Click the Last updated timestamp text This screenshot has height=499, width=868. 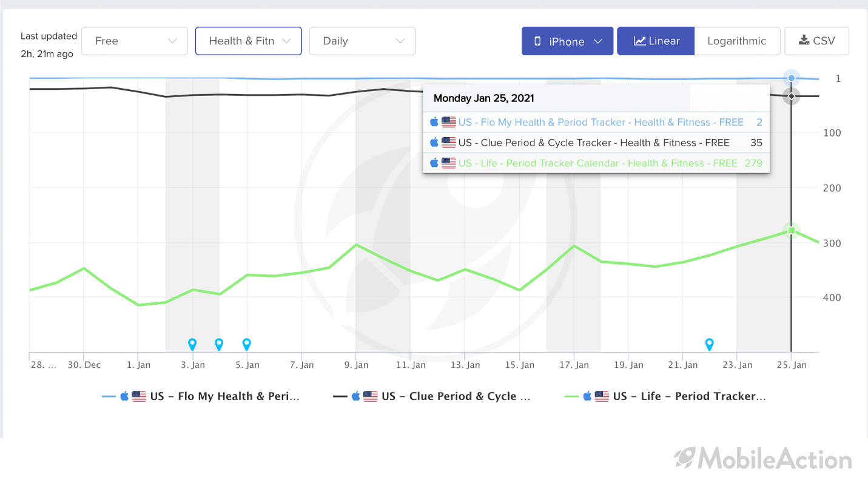49,45
